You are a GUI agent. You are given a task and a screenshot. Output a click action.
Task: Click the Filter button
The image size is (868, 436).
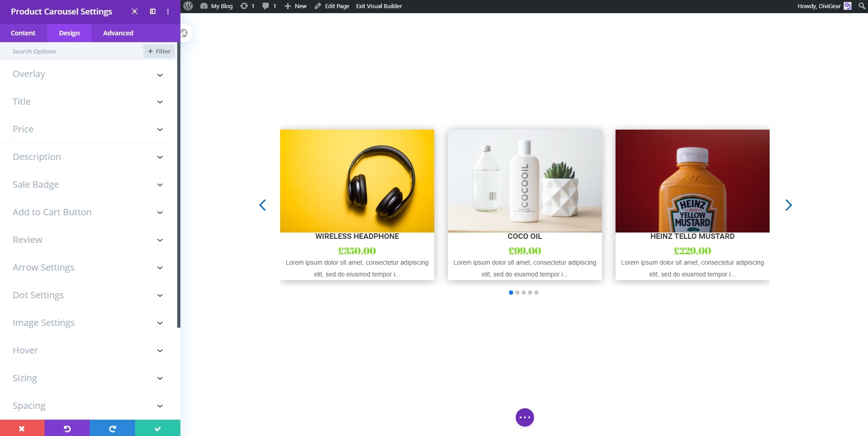pyautogui.click(x=159, y=51)
